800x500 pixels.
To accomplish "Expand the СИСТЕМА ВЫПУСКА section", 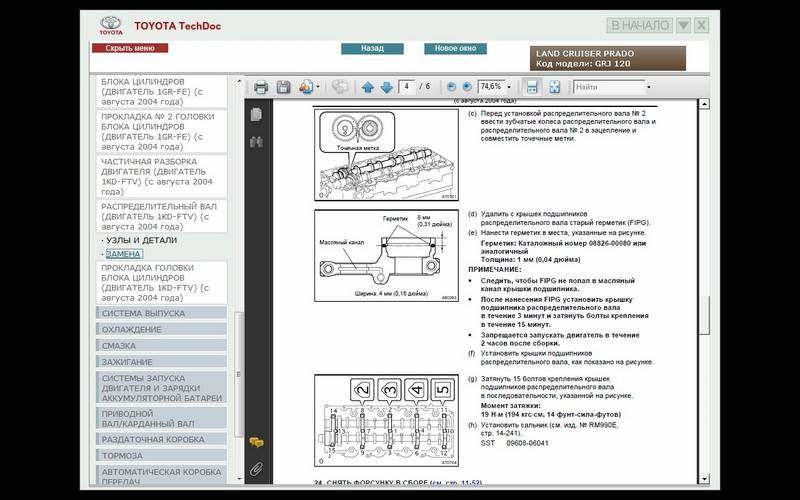I will (161, 313).
